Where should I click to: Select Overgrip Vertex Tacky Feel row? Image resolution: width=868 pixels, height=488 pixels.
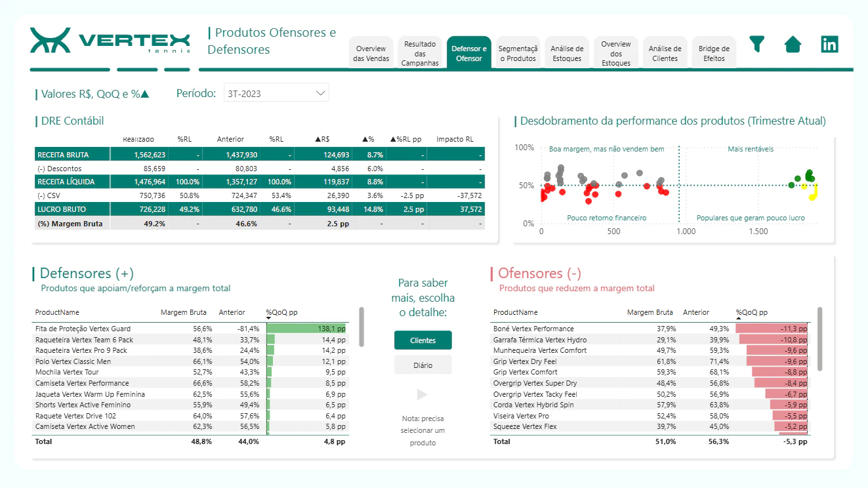click(x=650, y=394)
